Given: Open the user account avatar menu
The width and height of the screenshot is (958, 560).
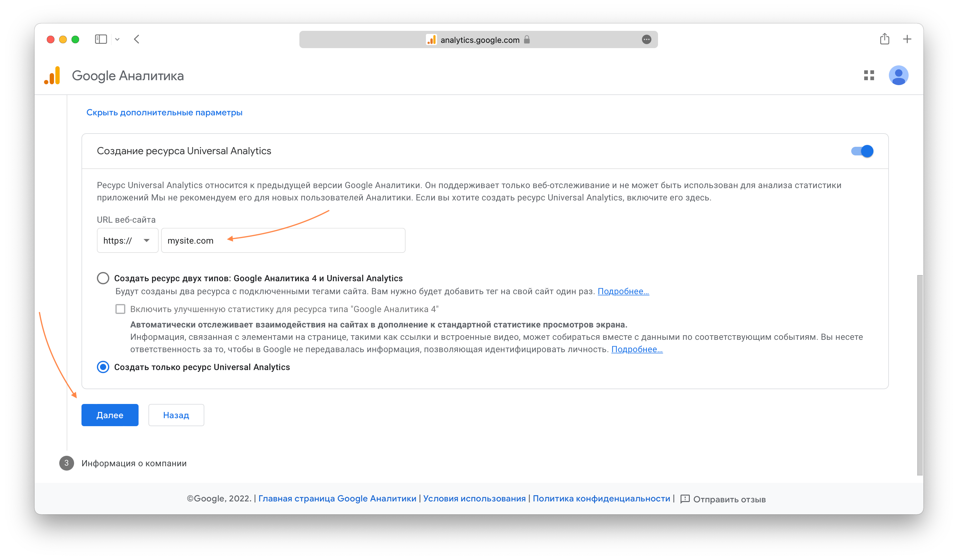Looking at the screenshot, I should [x=898, y=75].
